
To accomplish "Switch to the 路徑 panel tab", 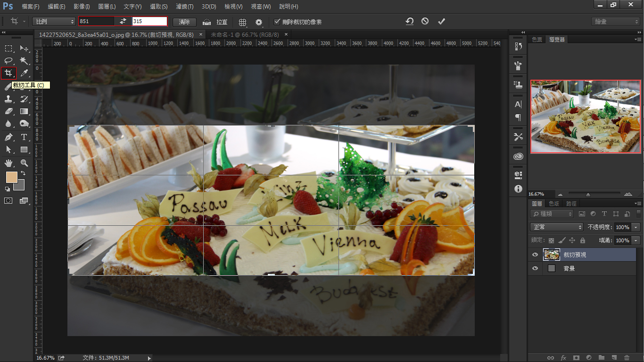I will [571, 204].
